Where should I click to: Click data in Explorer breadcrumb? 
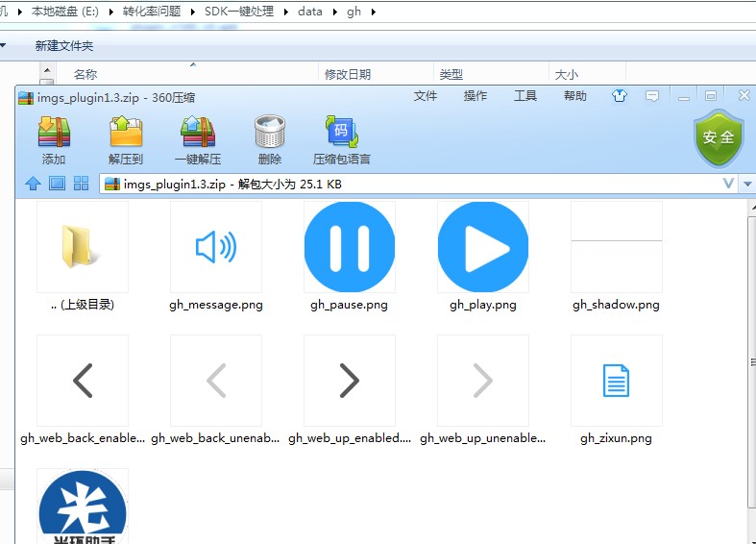pos(310,12)
